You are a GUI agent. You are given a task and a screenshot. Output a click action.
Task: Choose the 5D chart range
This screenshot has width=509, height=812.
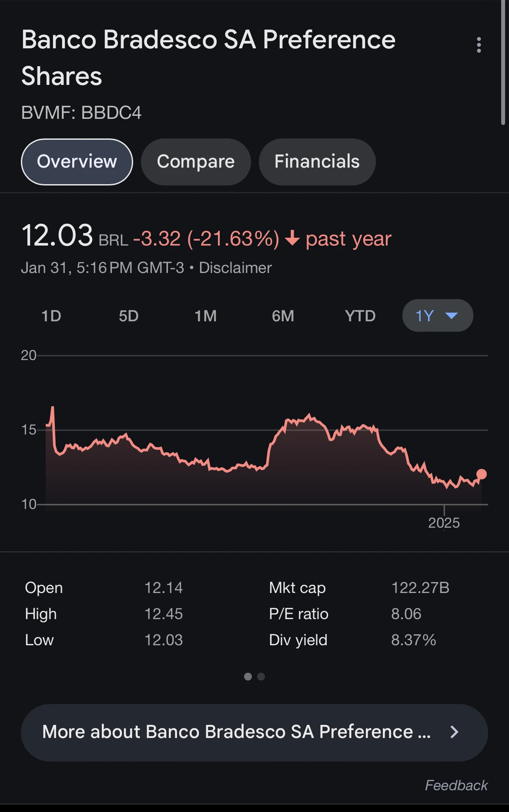129,316
